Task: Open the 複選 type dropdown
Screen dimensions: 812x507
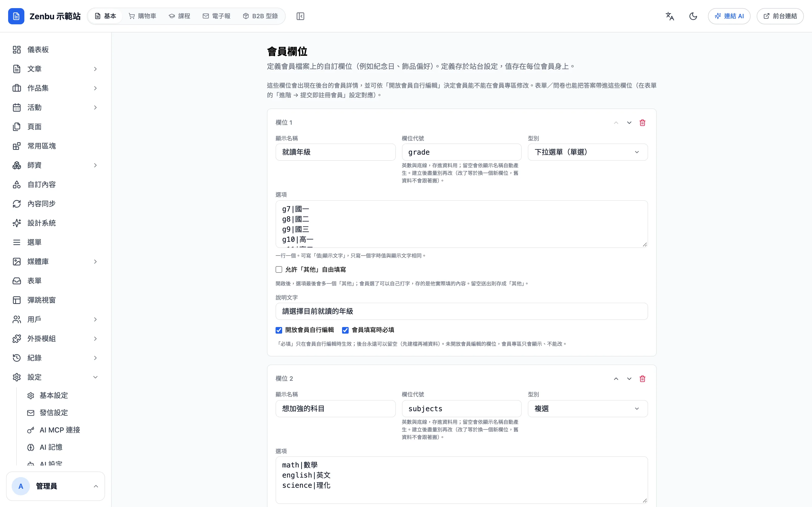Action: coord(587,408)
